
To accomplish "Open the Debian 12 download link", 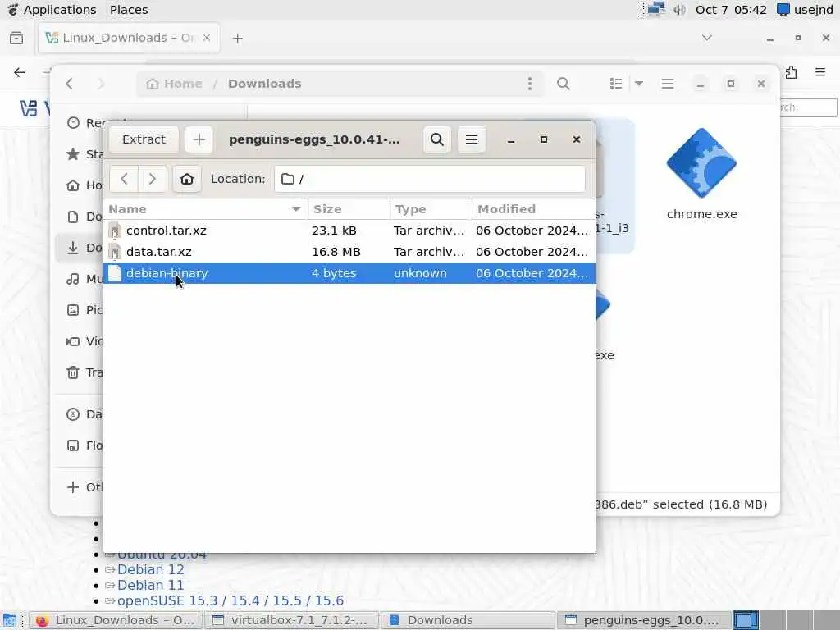I will 151,569.
